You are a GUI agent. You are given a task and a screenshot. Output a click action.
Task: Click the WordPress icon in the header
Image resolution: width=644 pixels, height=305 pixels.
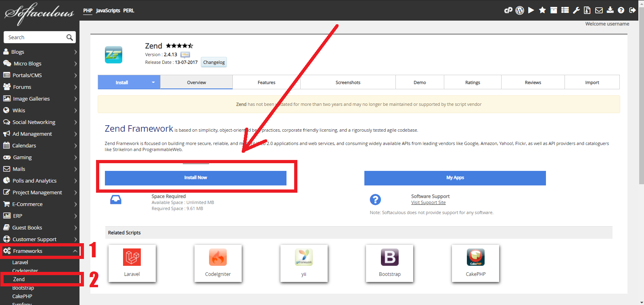click(520, 11)
